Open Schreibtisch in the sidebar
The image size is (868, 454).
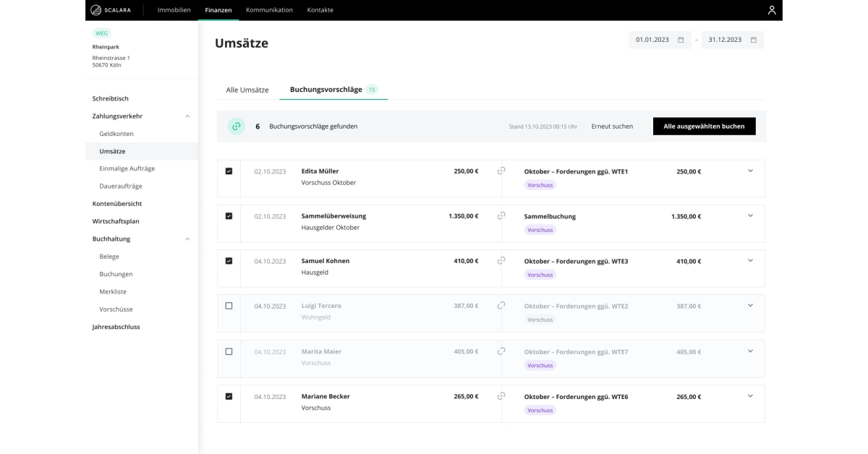click(x=111, y=98)
